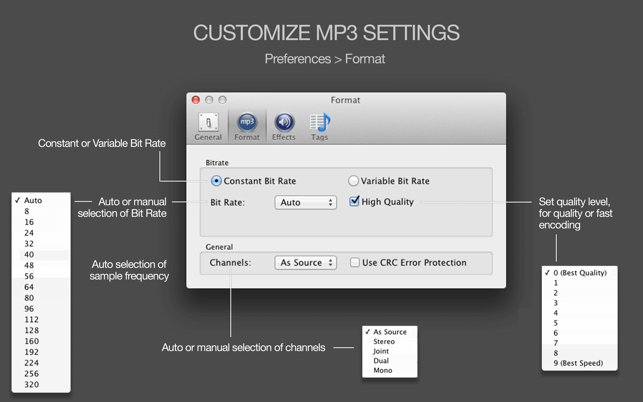This screenshot has width=643, height=402.
Task: Open the Channels As Source dropdown
Action: (x=306, y=263)
